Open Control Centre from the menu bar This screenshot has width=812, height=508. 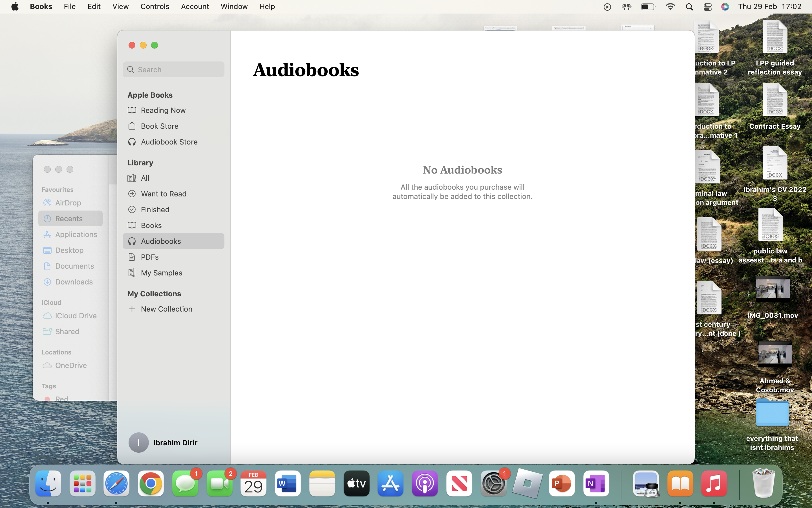point(707,7)
